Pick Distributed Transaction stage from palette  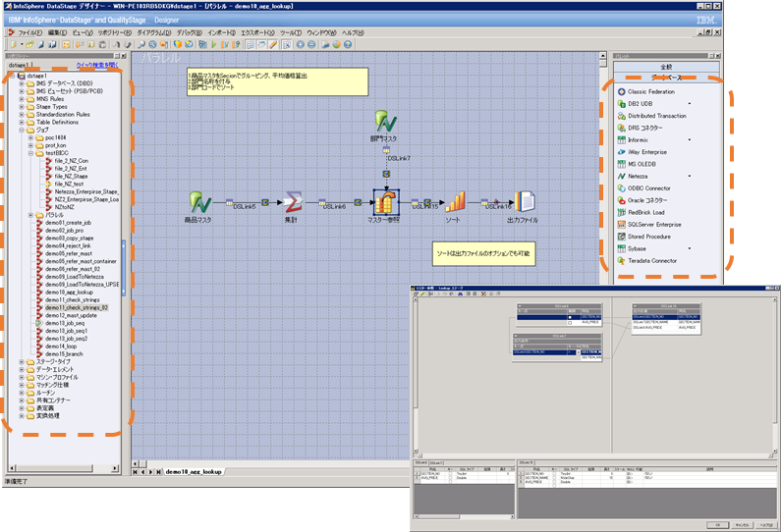pyautogui.click(x=657, y=116)
